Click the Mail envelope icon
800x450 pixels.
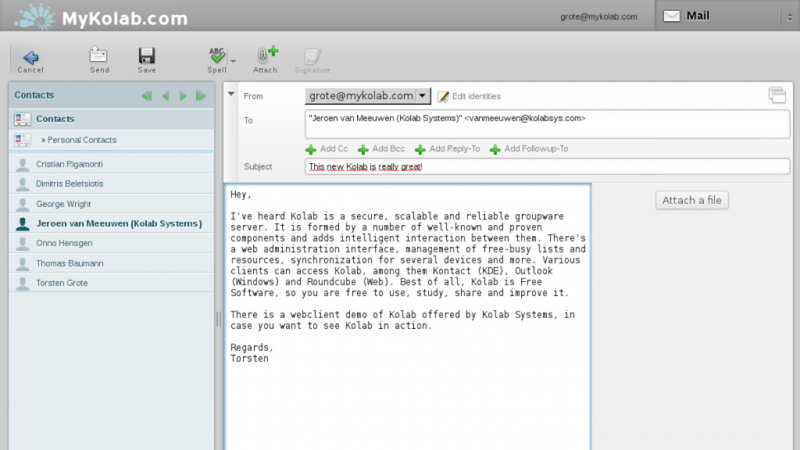click(671, 16)
